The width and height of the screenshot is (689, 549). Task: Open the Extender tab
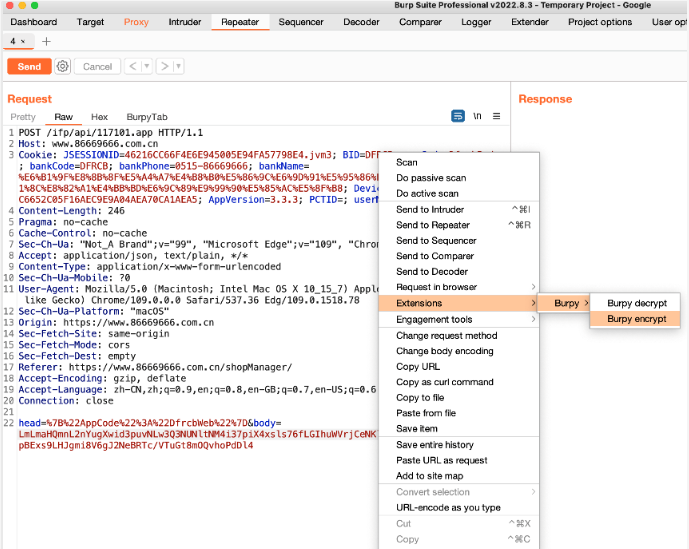pos(530,22)
